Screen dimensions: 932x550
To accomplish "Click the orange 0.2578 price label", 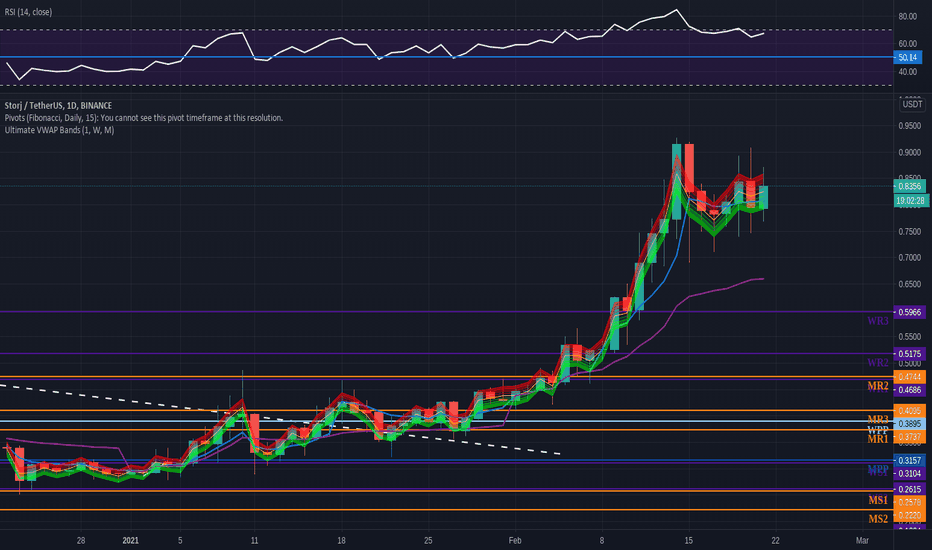I will tap(909, 502).
